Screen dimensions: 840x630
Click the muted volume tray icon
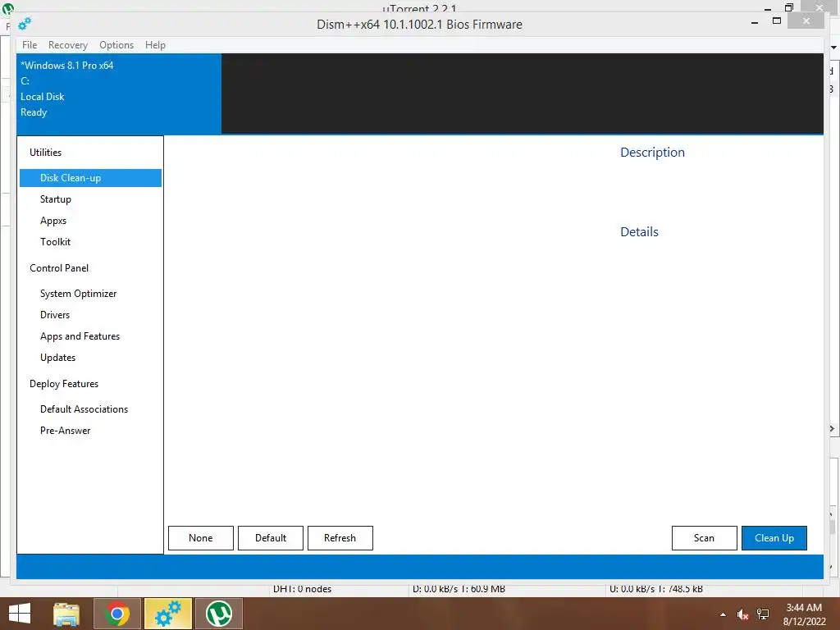742,614
